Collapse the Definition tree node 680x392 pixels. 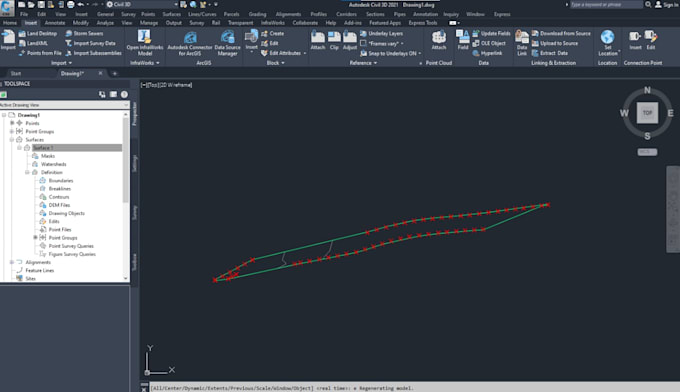(27, 172)
